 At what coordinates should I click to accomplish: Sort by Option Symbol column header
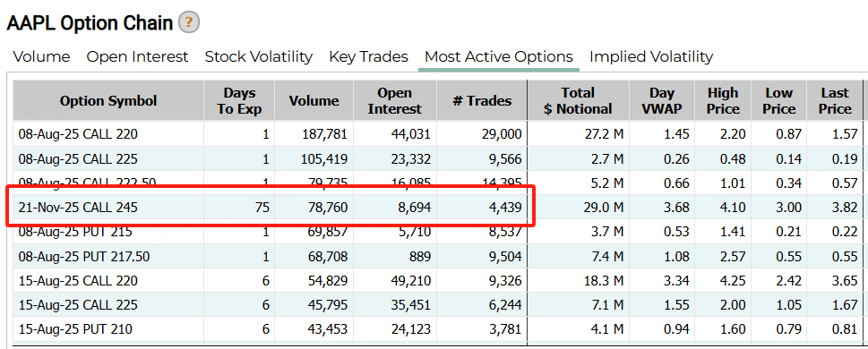pos(108,100)
